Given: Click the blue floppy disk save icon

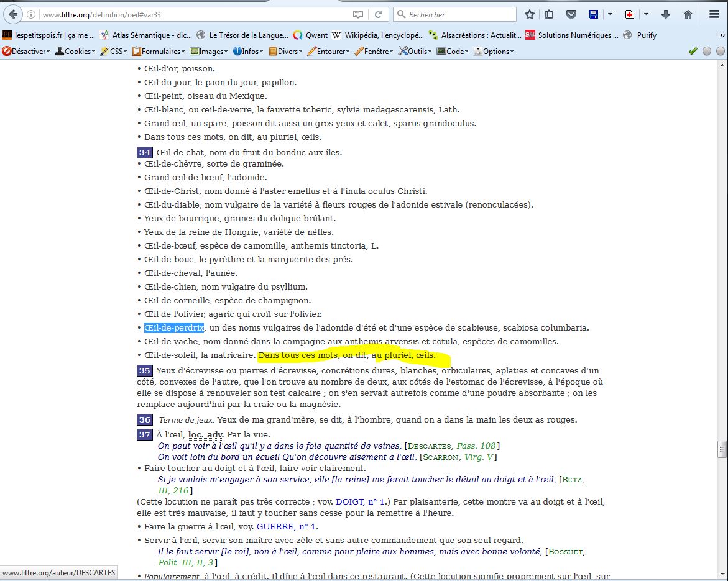Looking at the screenshot, I should click(x=594, y=14).
